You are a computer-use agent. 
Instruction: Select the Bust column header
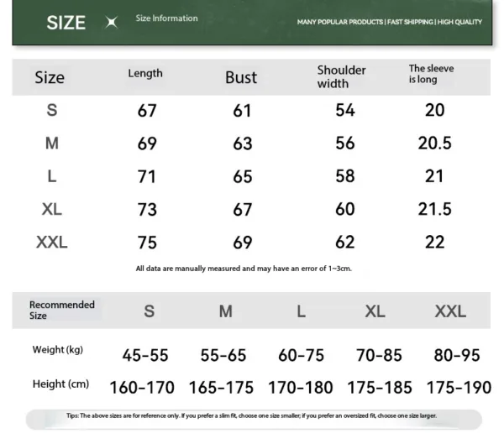point(241,77)
